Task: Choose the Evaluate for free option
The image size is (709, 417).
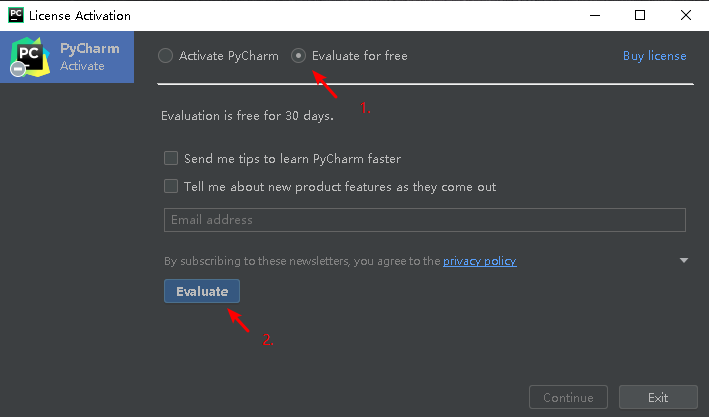Action: [299, 56]
